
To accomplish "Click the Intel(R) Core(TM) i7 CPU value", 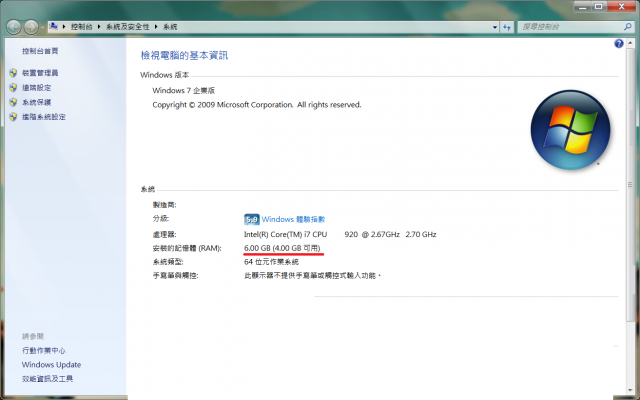I will [340, 234].
